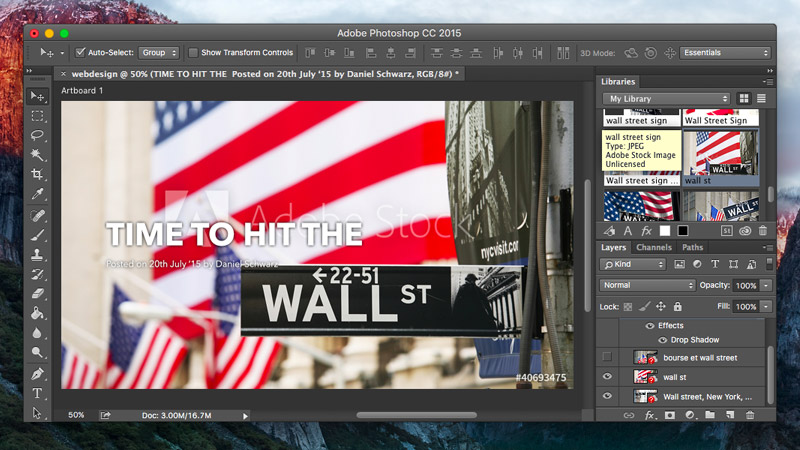Screen dimensions: 800x450
Task: Open Essentials workspace dropdown
Action: tap(725, 53)
